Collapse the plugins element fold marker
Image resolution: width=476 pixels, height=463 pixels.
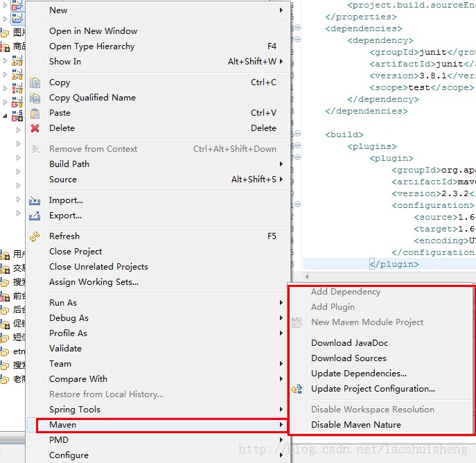click(x=298, y=145)
